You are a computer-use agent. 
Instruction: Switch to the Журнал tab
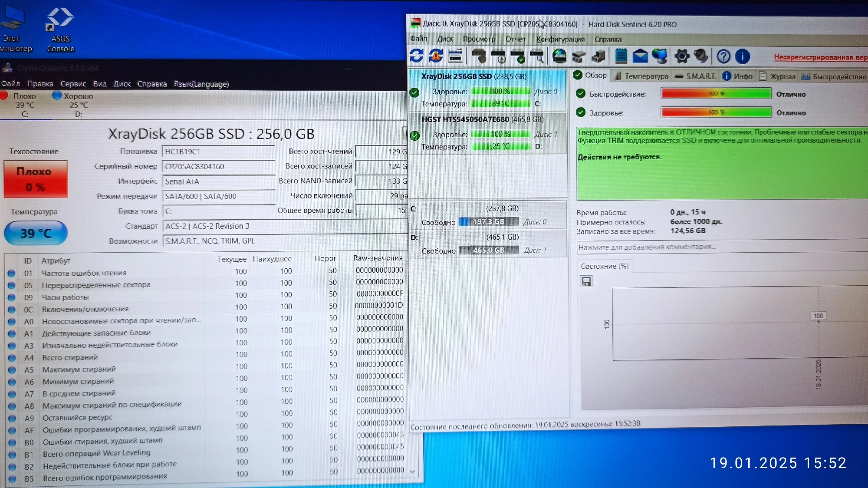777,76
